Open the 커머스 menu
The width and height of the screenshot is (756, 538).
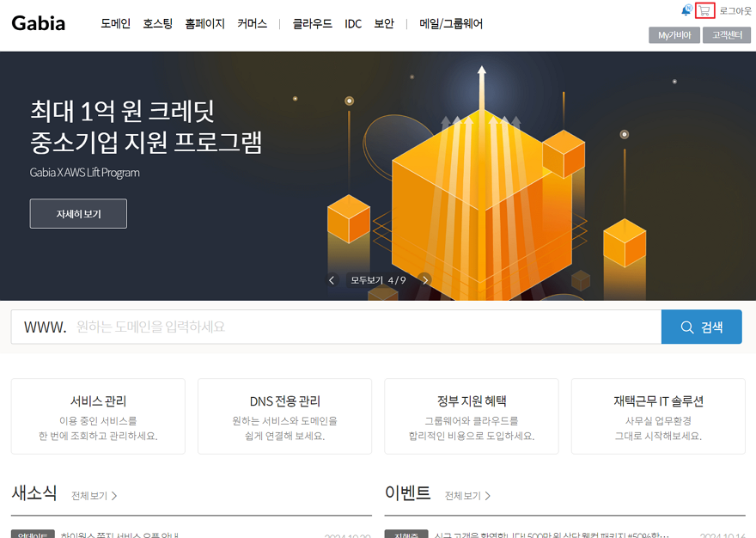pos(253,24)
